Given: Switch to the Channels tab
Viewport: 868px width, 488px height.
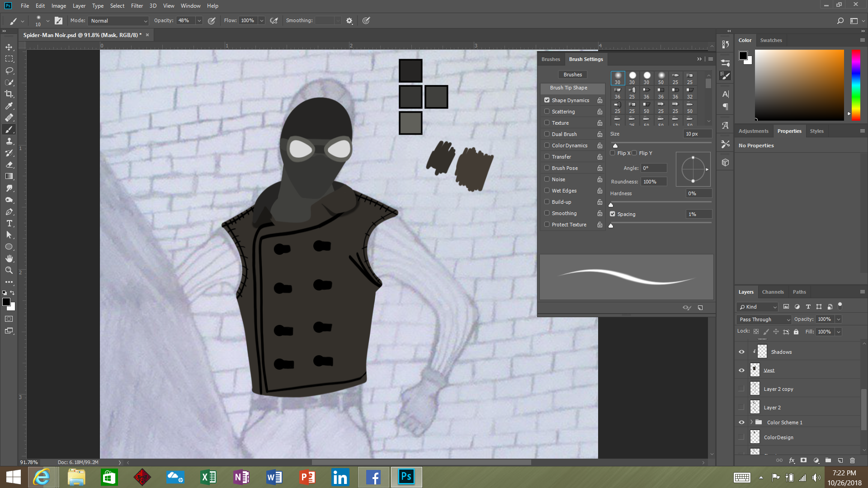Looking at the screenshot, I should point(773,292).
